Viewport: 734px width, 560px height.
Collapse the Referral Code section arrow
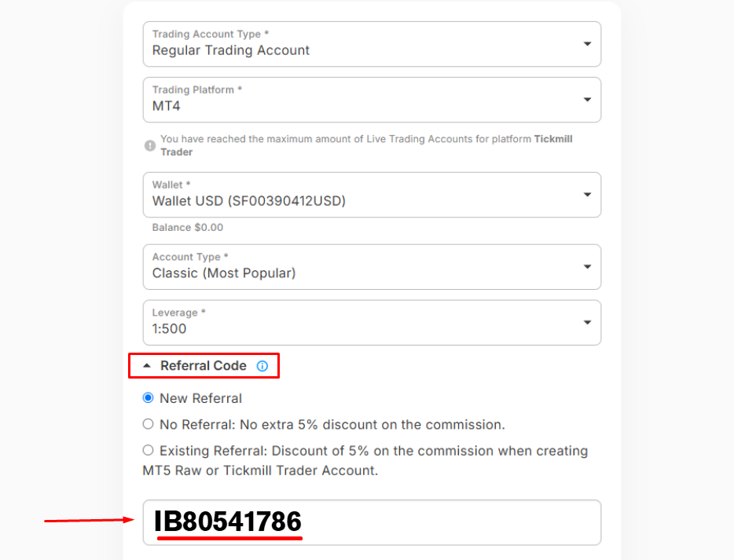pos(146,366)
